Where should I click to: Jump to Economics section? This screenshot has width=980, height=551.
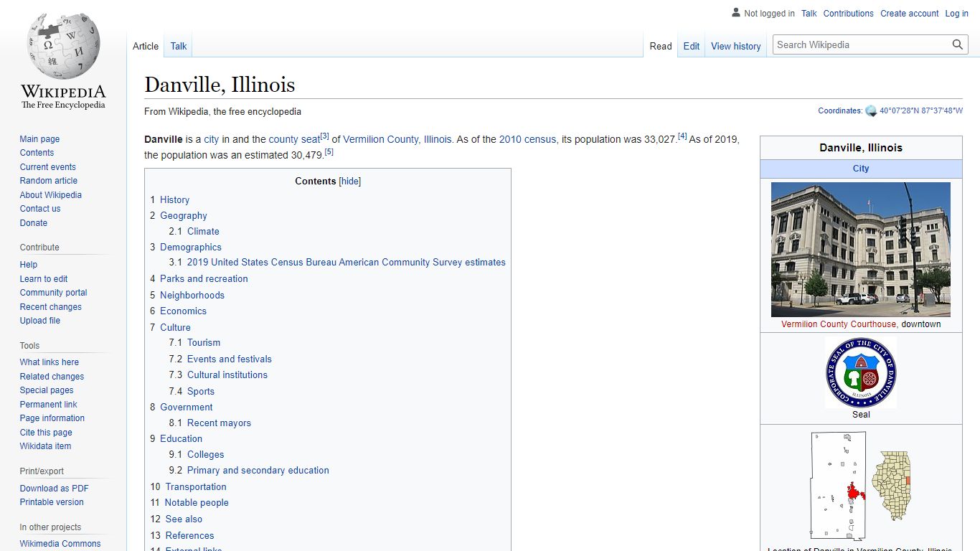[183, 311]
